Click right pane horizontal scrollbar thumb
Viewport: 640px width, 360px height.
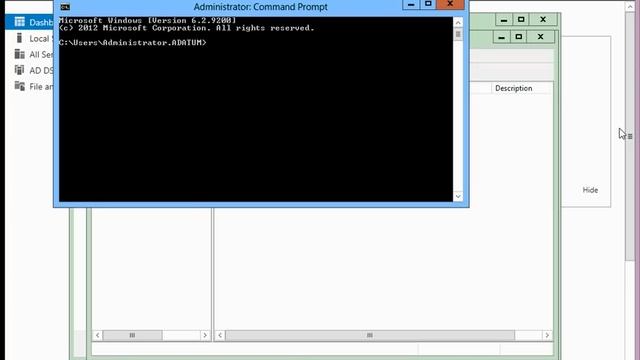(x=370, y=335)
